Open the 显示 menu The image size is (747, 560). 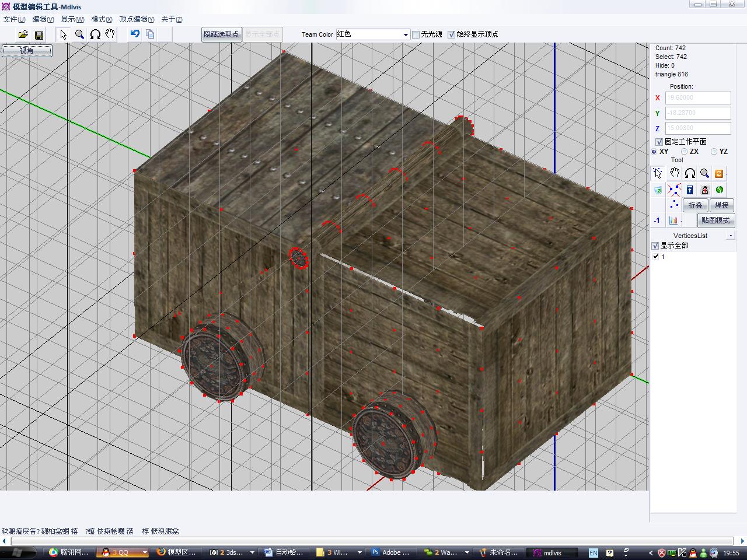pos(72,19)
